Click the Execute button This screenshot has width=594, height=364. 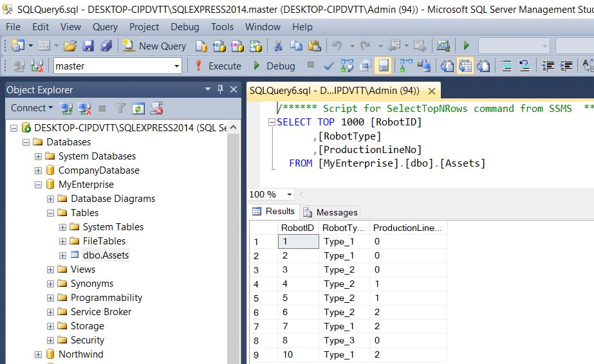coord(218,66)
